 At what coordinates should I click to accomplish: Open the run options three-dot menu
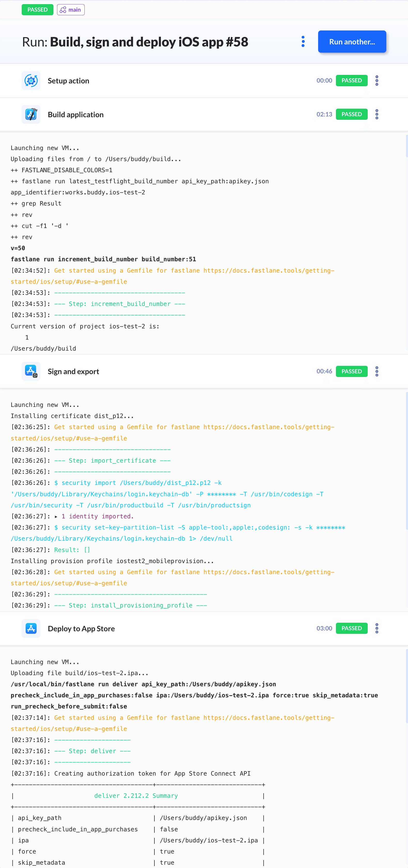303,42
